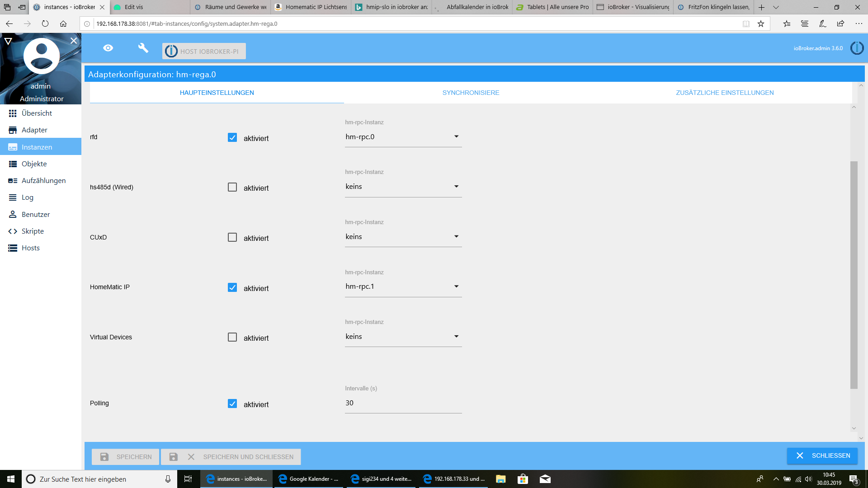Click the browser favorites star icon
Viewport: 868px width, 488px height.
pyautogui.click(x=761, y=23)
